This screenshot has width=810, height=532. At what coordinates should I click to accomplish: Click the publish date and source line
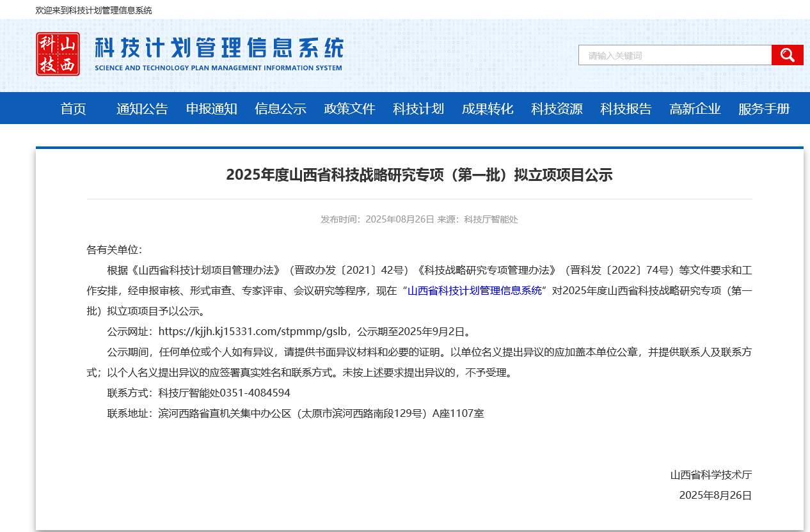coord(419,219)
